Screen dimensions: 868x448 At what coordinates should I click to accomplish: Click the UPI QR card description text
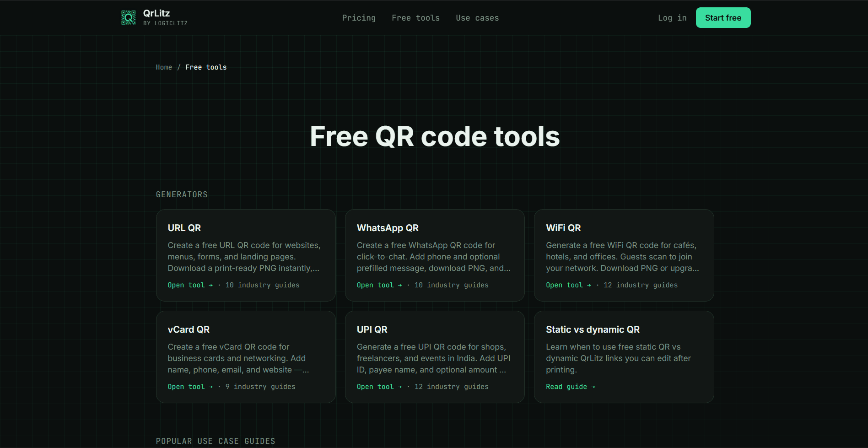tap(433, 358)
